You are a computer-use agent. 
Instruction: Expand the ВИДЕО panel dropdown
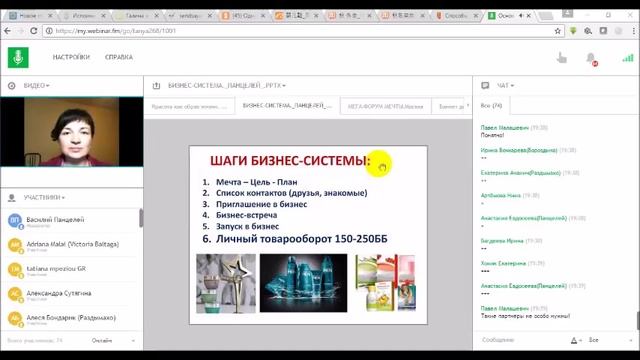(36, 85)
